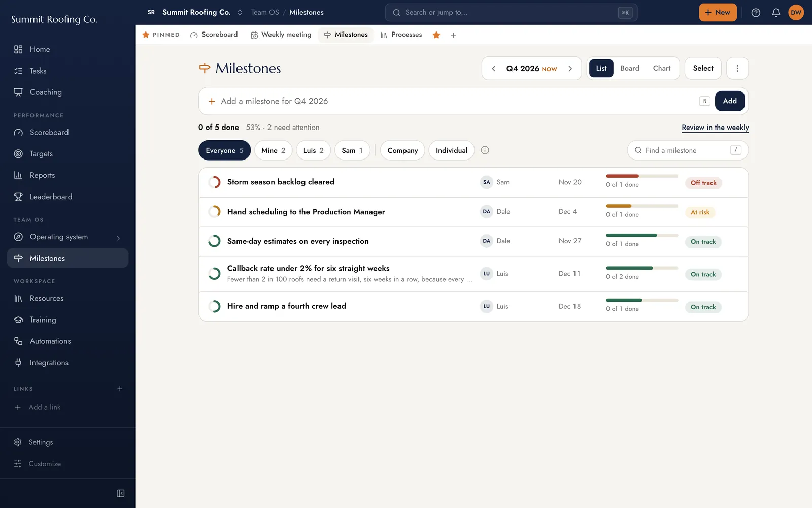Click the orange New button
The image size is (812, 508).
[718, 12]
